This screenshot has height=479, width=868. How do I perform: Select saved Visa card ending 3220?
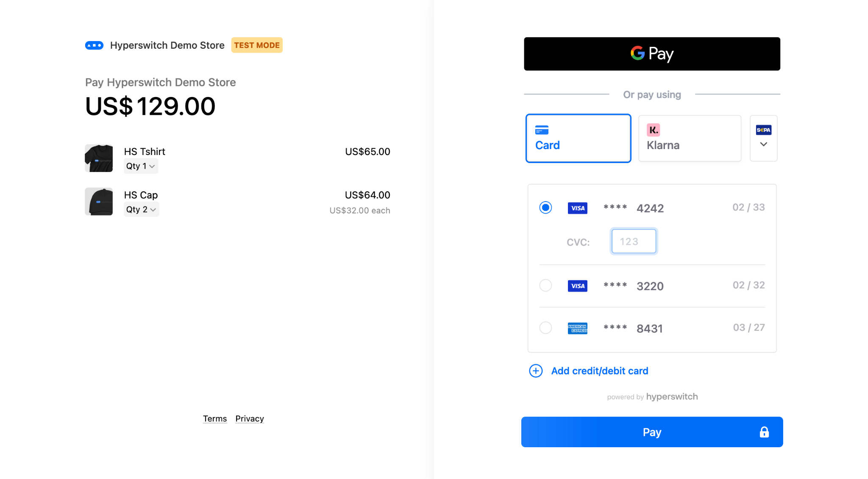[x=545, y=285]
